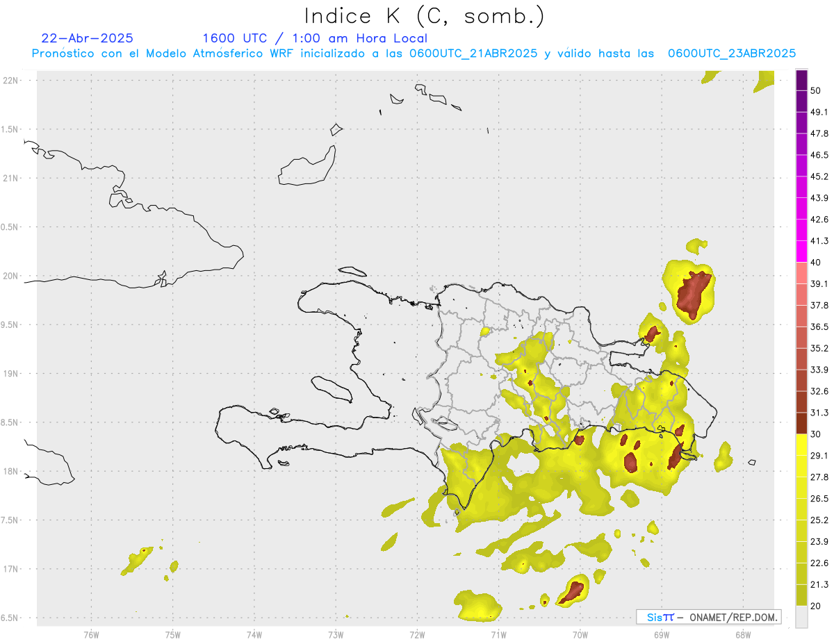Click the '72W' longitude label
Image resolution: width=834 pixels, height=644 pixels.
tap(417, 634)
